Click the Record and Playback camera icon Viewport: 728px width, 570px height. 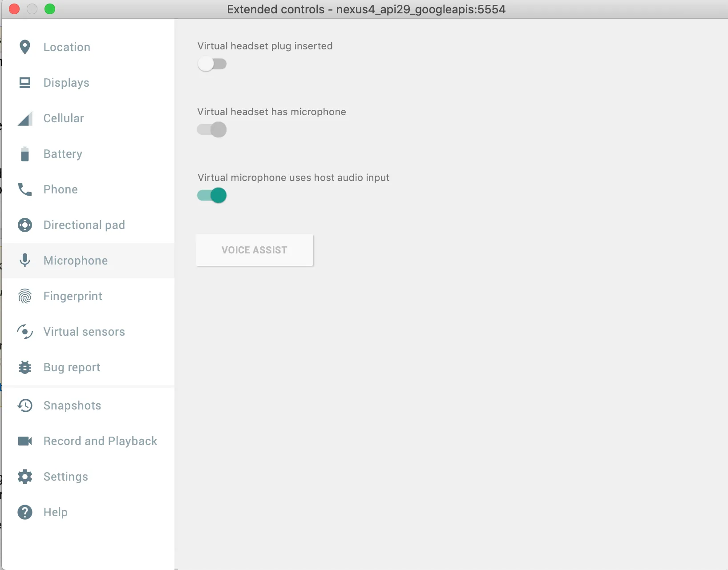click(25, 441)
